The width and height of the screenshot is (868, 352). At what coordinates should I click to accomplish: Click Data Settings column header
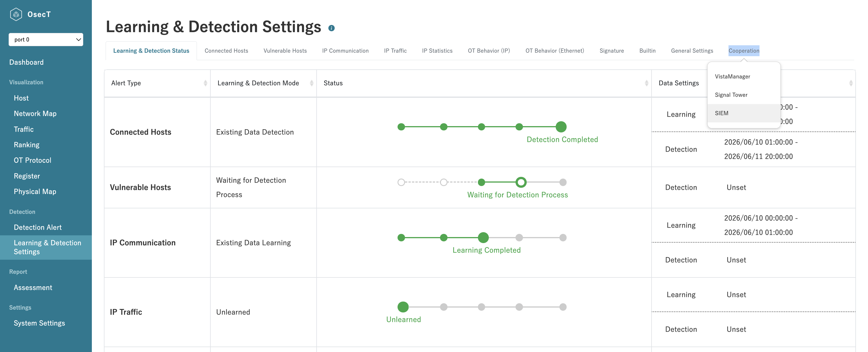(x=679, y=83)
